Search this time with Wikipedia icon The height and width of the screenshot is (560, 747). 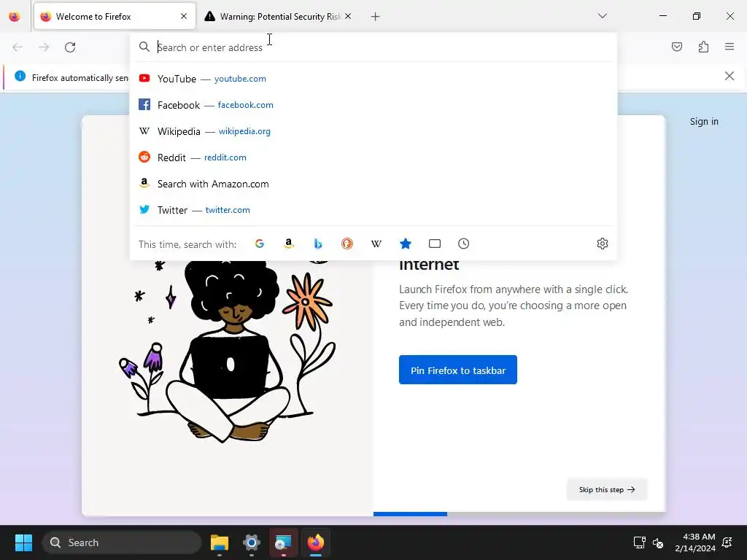click(376, 244)
